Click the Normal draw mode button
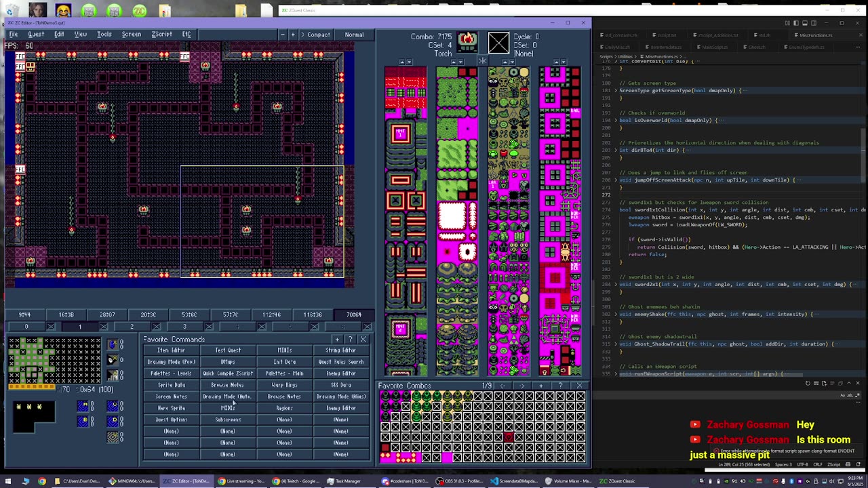The width and height of the screenshot is (868, 488). (x=354, y=35)
